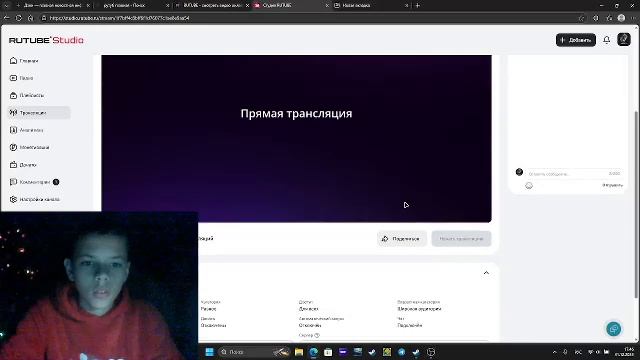The height and width of the screenshot is (360, 640).
Task: Click the Поделиться share button
Action: 401,239
